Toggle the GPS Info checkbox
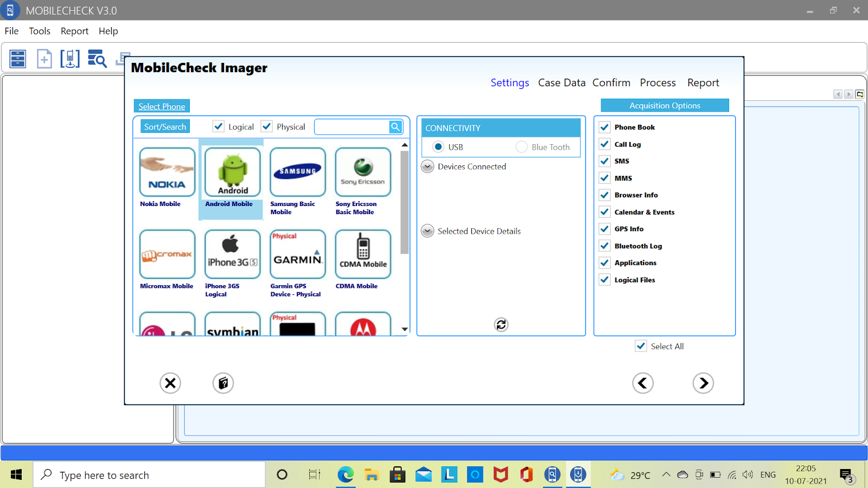This screenshot has width=868, height=488. click(604, 229)
